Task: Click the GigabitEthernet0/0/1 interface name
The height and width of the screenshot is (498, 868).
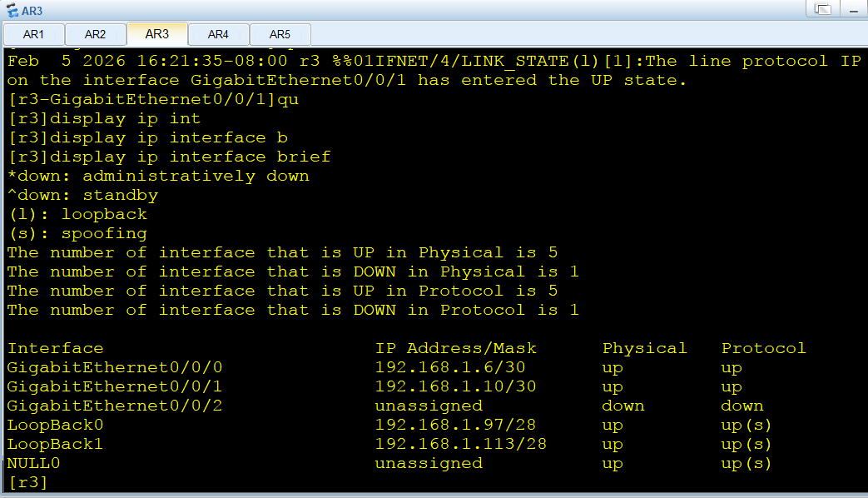Action: pyautogui.click(x=115, y=386)
